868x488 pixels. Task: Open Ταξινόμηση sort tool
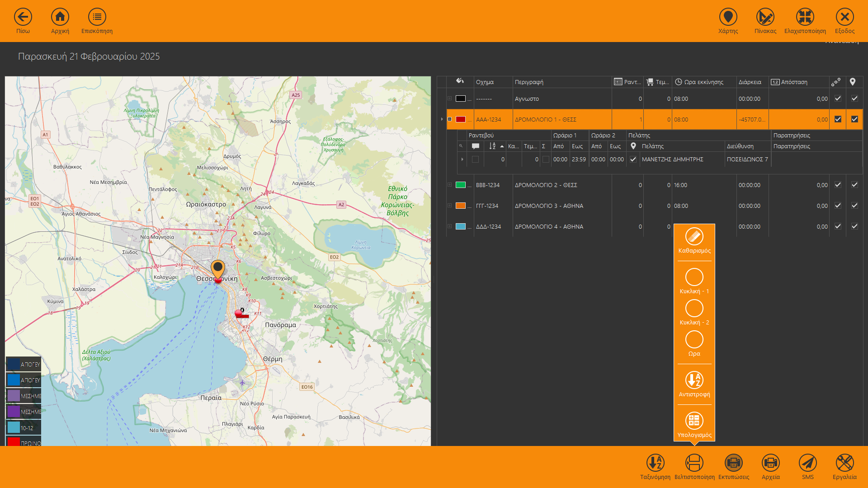coord(655,467)
